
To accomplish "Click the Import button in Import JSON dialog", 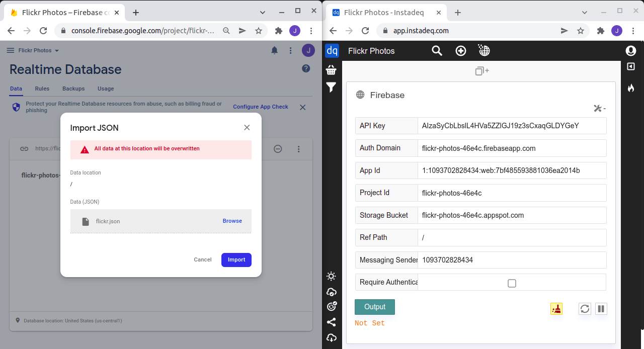I will [236, 260].
